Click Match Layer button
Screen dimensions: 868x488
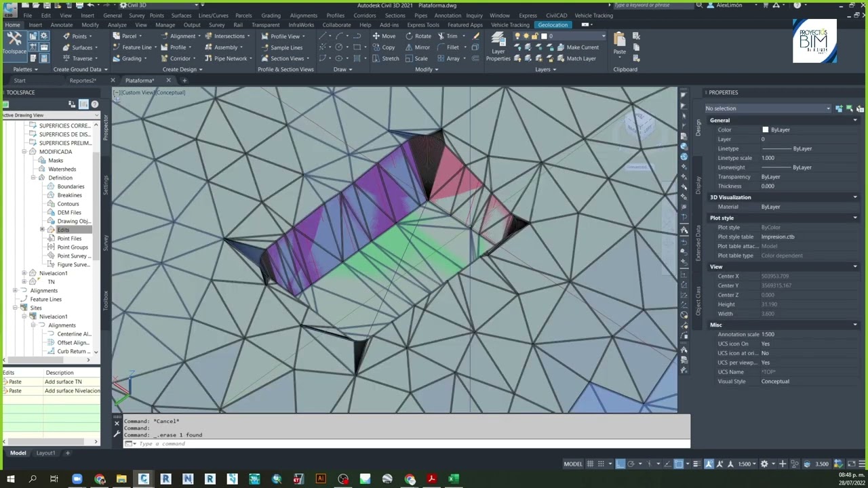pyautogui.click(x=576, y=58)
